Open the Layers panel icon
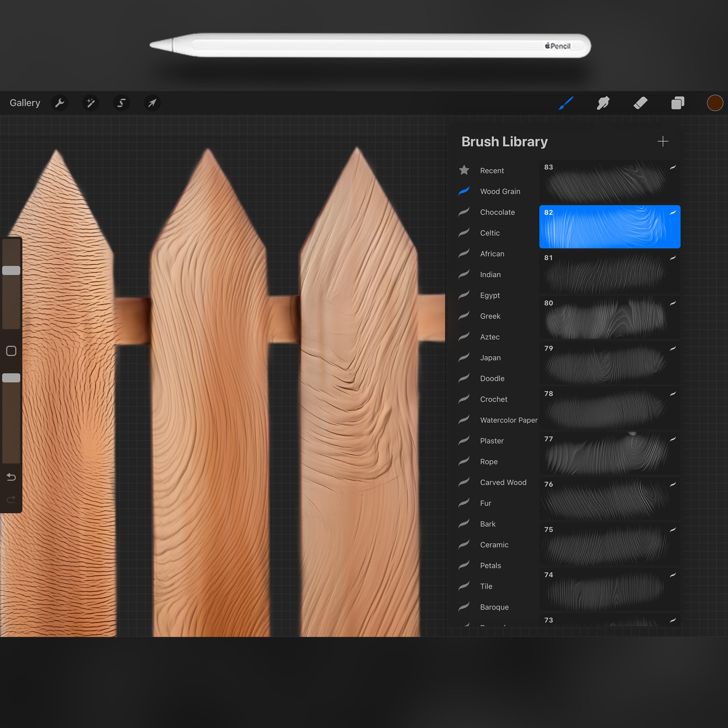Viewport: 728px width, 728px height. [677, 103]
